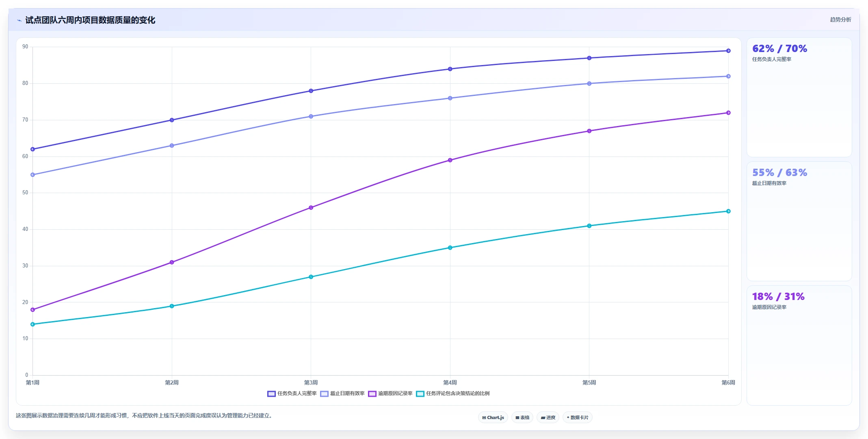Click the 逾期原因记录率 data point at 第1周
868x439 pixels.
pyautogui.click(x=32, y=310)
